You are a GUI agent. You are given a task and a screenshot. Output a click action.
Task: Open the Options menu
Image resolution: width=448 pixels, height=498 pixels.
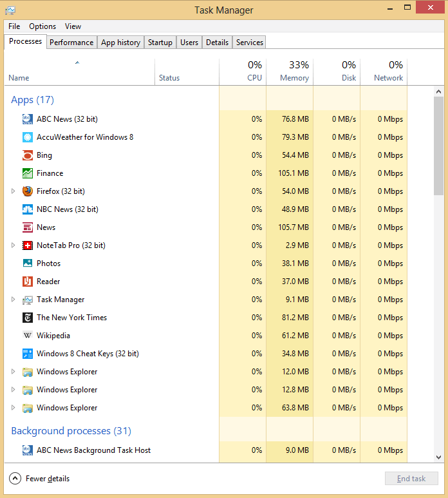(42, 26)
